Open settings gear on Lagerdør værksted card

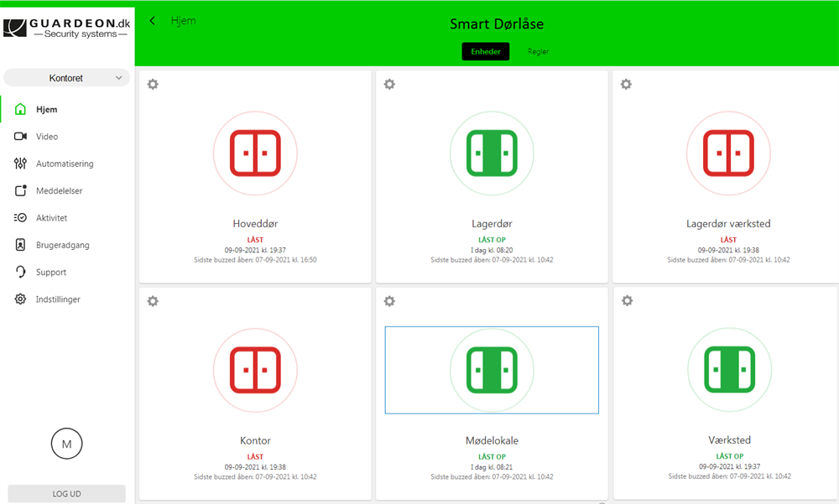(626, 84)
